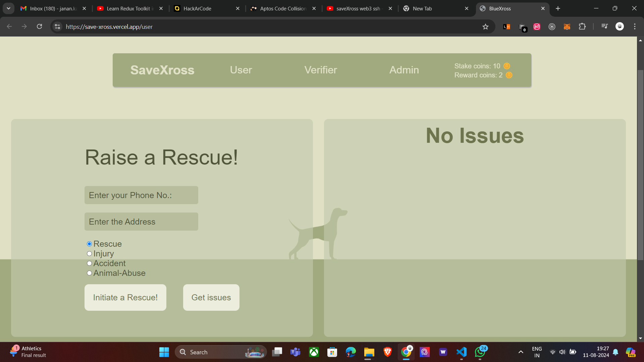Select the Injury radio option
The width and height of the screenshot is (644, 362).
point(89,254)
